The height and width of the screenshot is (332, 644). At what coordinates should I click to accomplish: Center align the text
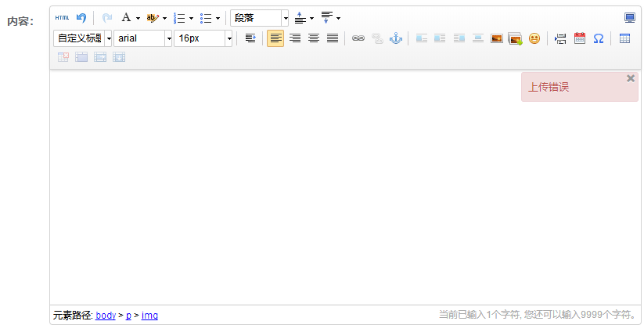click(314, 38)
